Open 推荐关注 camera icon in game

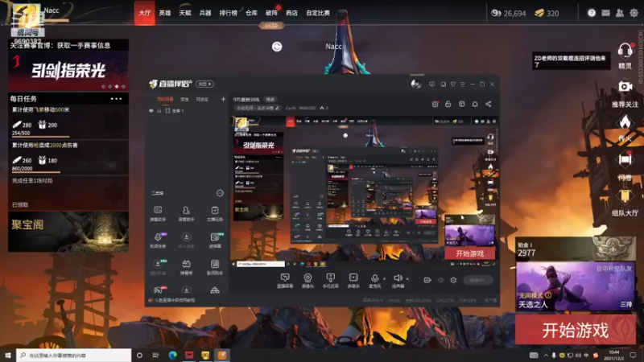coord(625,94)
